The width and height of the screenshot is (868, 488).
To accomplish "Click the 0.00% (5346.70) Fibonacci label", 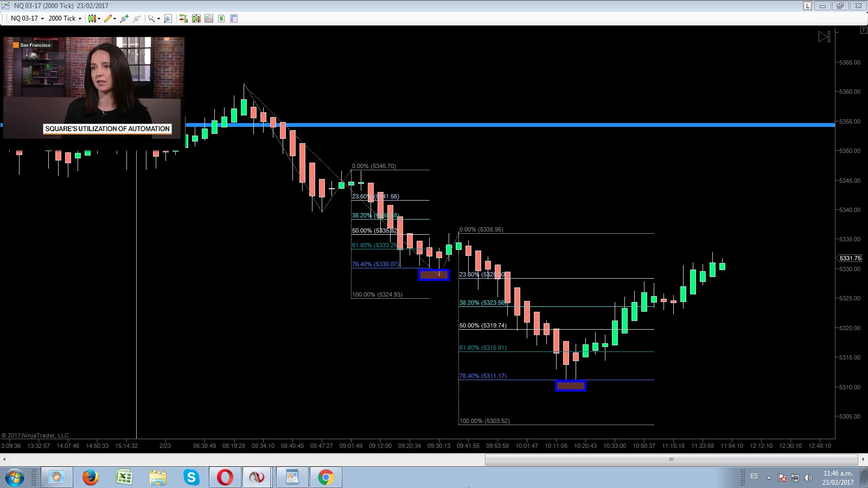I will pos(374,166).
